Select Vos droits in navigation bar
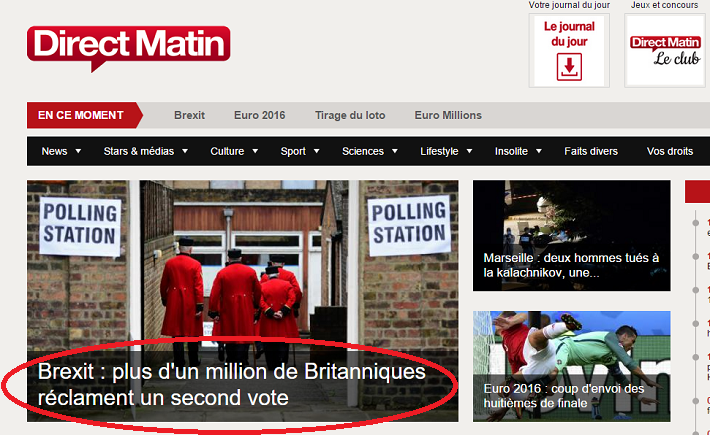Image resolution: width=710 pixels, height=435 pixels. tap(670, 151)
